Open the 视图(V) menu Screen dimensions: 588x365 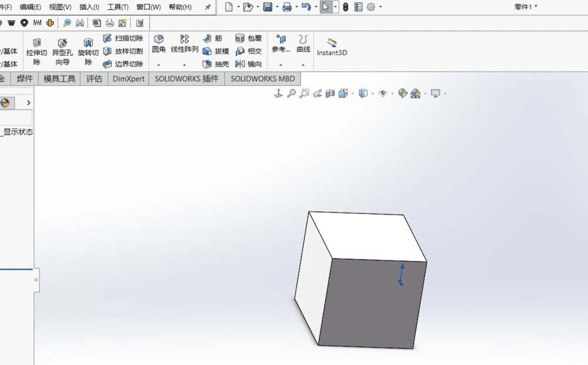(x=60, y=7)
